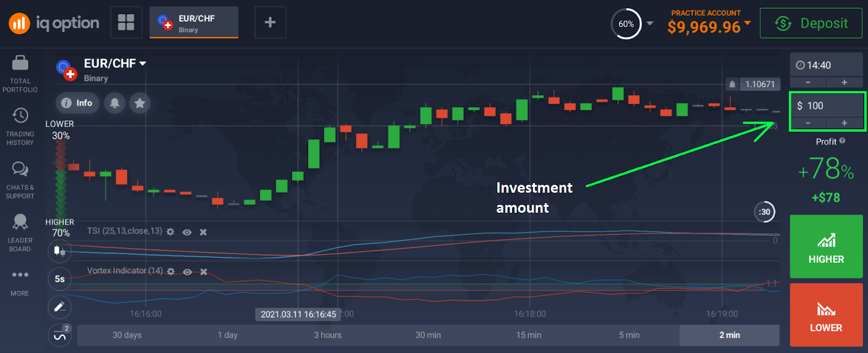Select the 3 hours timeframe

coord(328,335)
